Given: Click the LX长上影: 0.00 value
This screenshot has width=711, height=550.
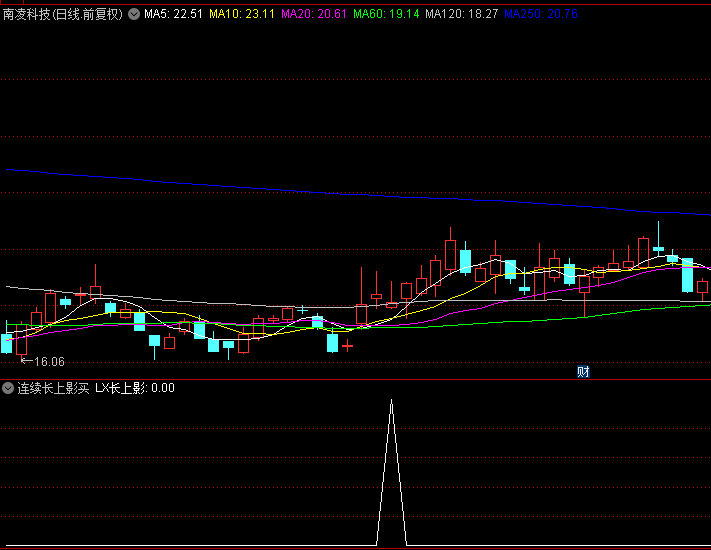Looking at the screenshot, I should click(135, 388).
